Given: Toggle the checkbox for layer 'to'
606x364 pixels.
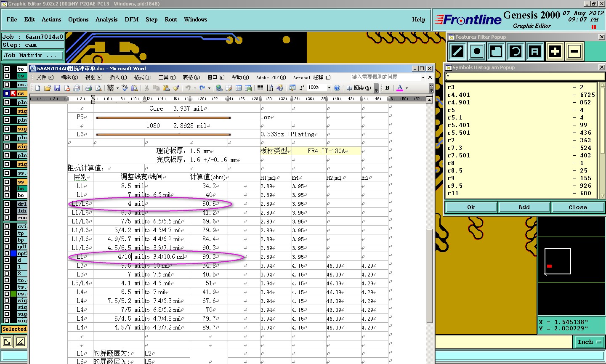Looking at the screenshot, I should coord(7,69).
